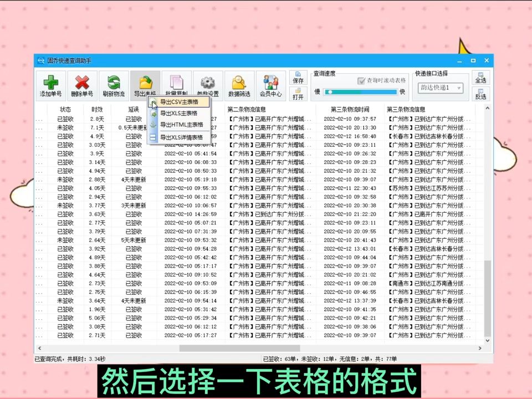Click 反选 to invert selection
This screenshot has height=399, width=532.
click(480, 95)
